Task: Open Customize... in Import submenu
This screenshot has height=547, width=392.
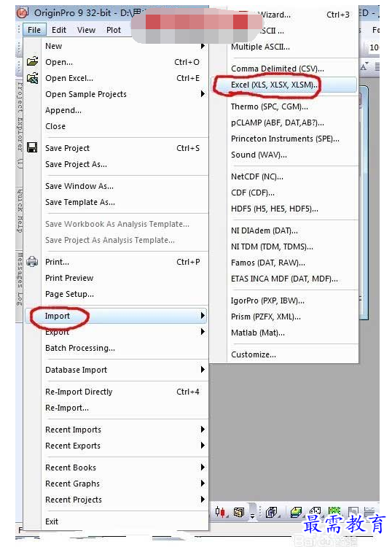Action: pyautogui.click(x=285, y=354)
